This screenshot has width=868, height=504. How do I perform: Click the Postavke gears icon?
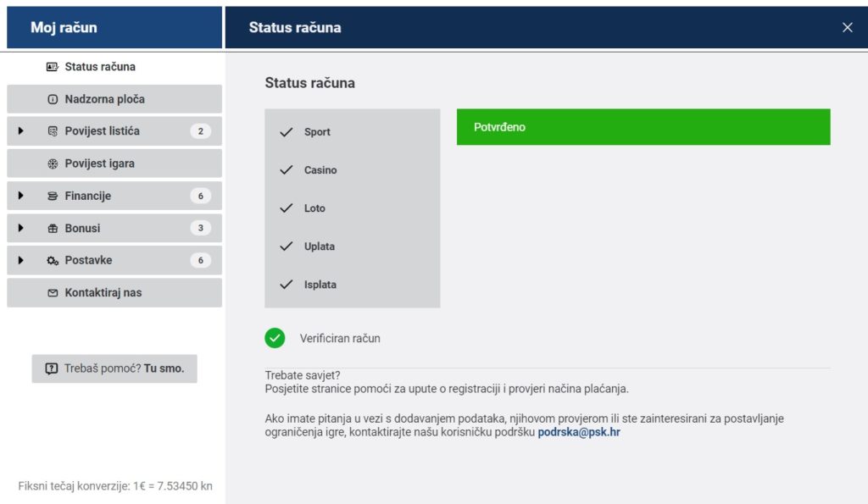(x=53, y=260)
